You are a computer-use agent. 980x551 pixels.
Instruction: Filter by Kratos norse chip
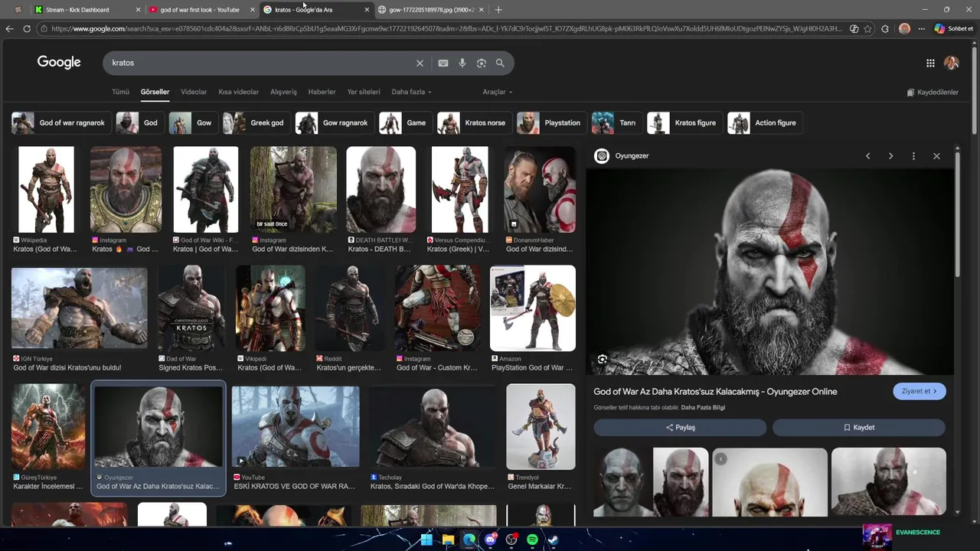coord(473,123)
